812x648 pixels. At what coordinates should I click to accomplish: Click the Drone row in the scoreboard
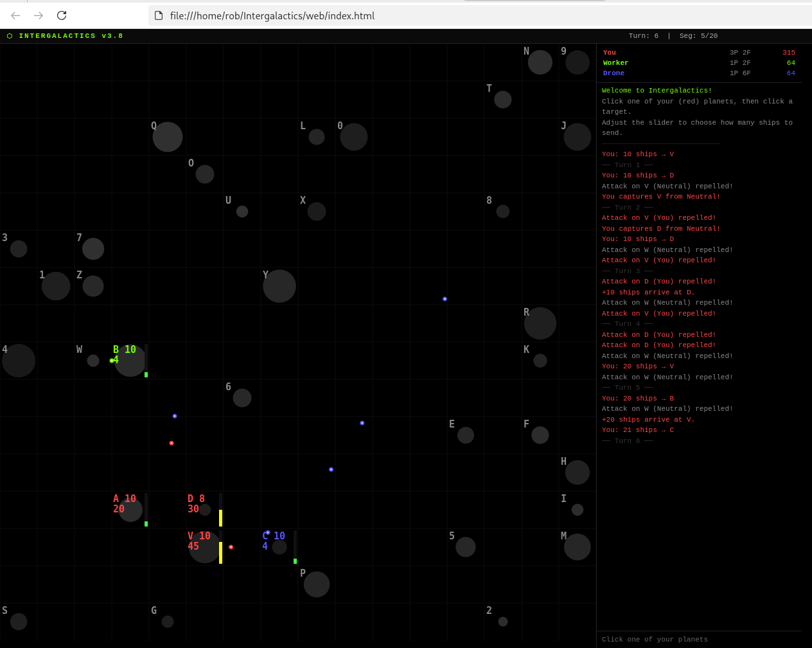click(x=698, y=73)
